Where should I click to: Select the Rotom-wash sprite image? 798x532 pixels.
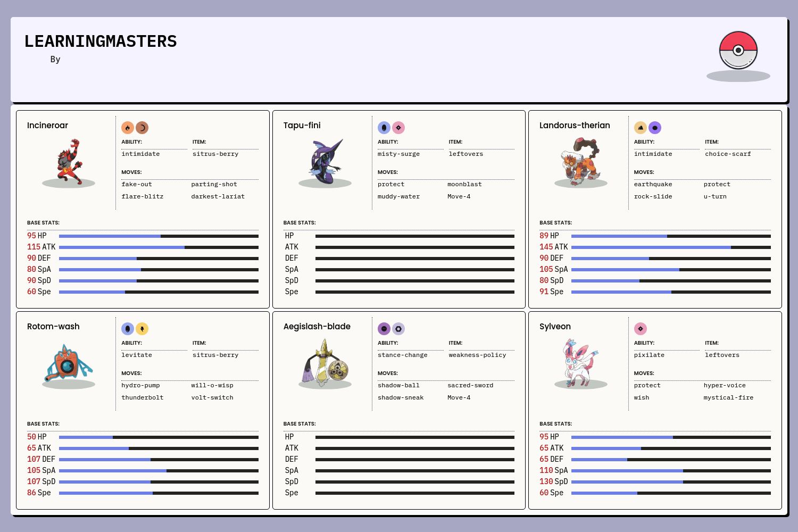[x=69, y=363]
